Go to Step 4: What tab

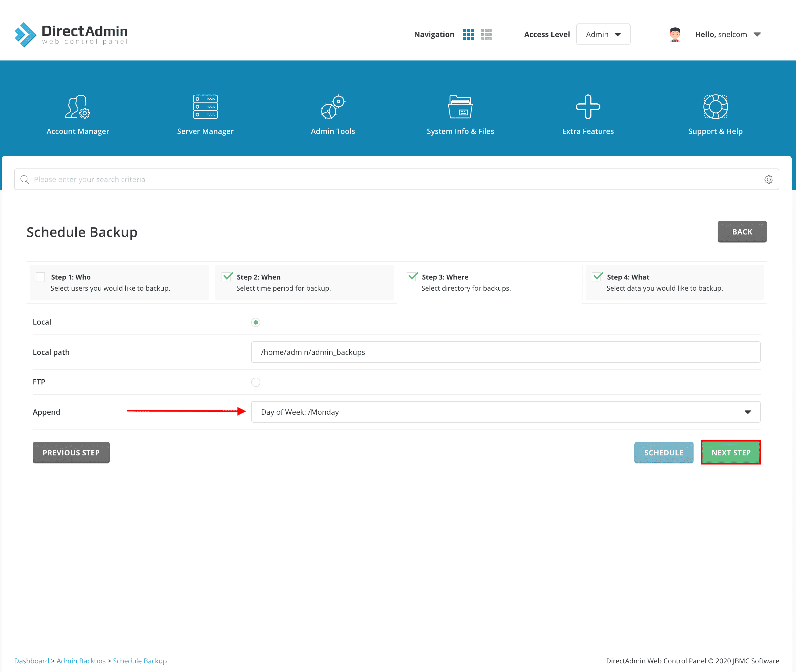[x=674, y=282]
